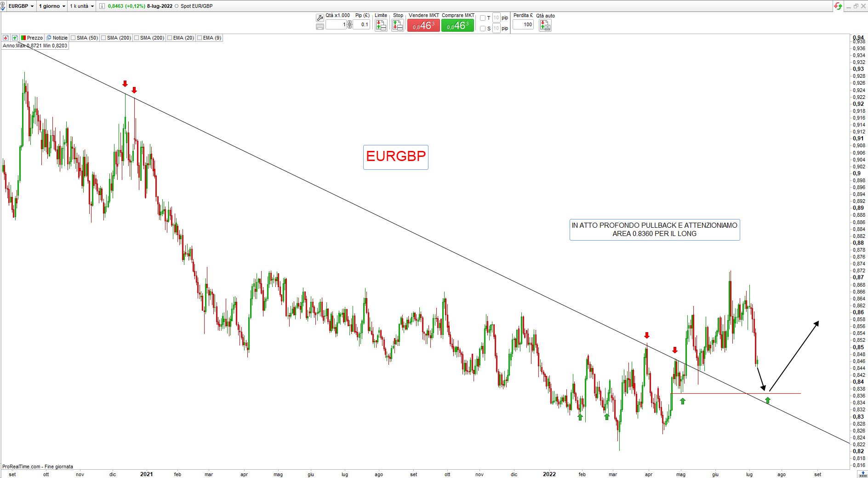Click the keyboard icon below the wrench
The width and height of the screenshot is (868, 478).
click(x=320, y=27)
